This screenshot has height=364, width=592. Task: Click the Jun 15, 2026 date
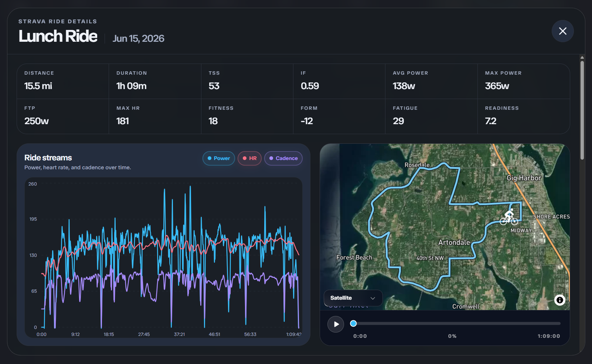tap(139, 38)
